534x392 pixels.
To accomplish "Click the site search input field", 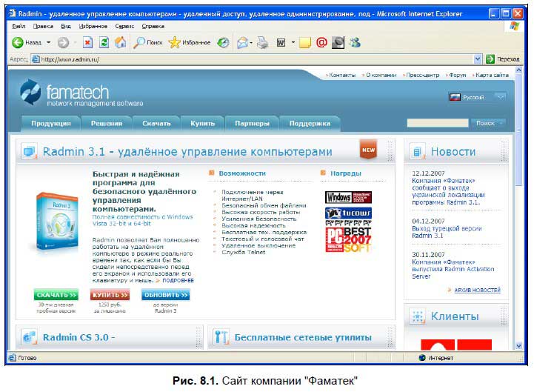I will 437,123.
